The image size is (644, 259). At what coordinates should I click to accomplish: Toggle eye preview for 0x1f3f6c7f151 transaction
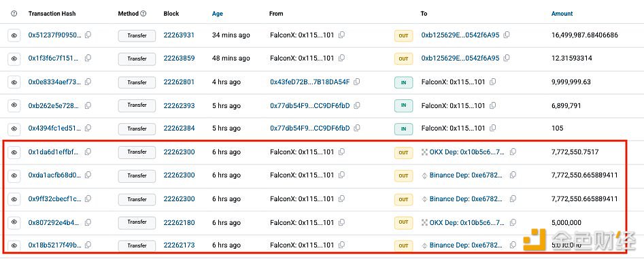tap(14, 58)
